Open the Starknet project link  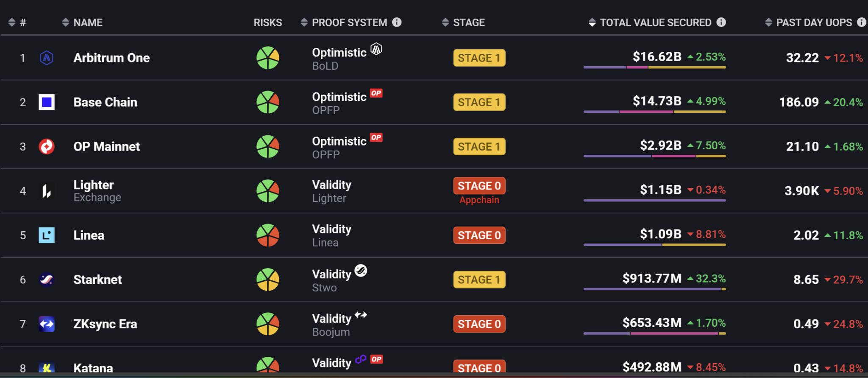pos(97,280)
